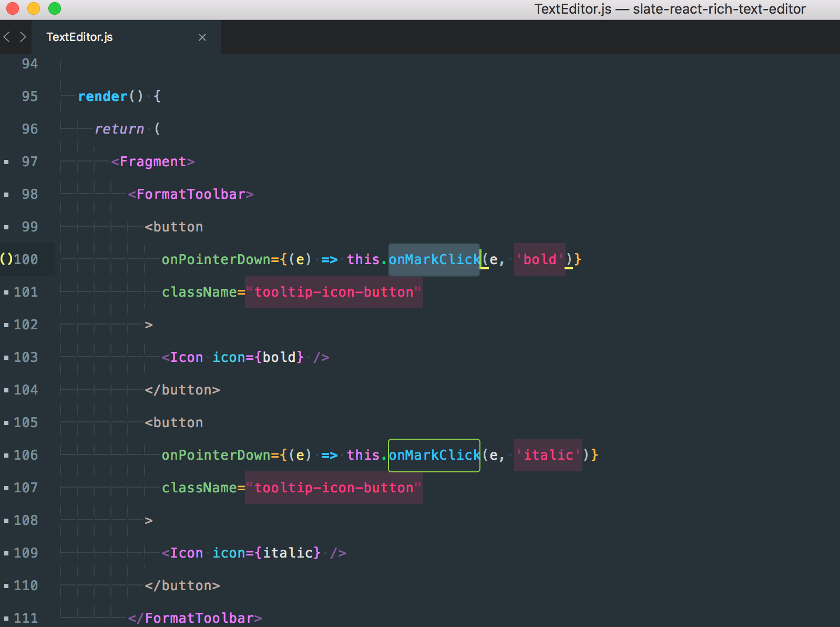Click the gutter mark beside line 104
Viewport: 840px width, 627px height.
click(x=6, y=390)
